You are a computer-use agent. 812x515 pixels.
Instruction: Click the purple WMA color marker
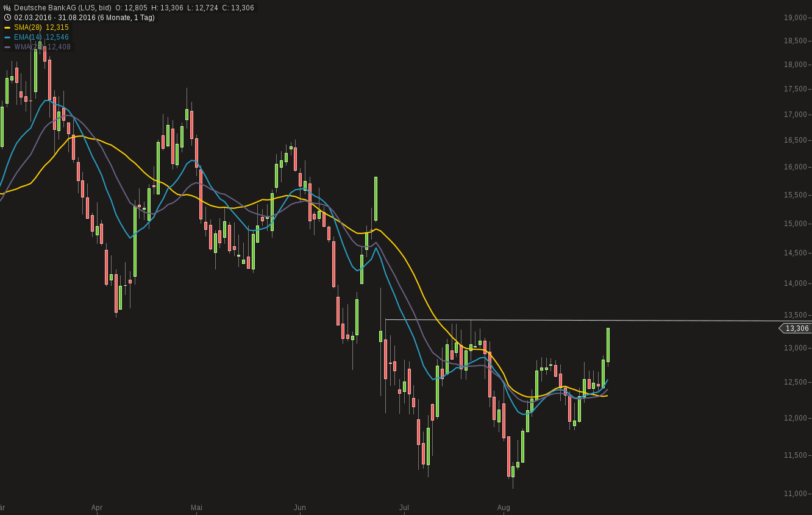(x=7, y=47)
